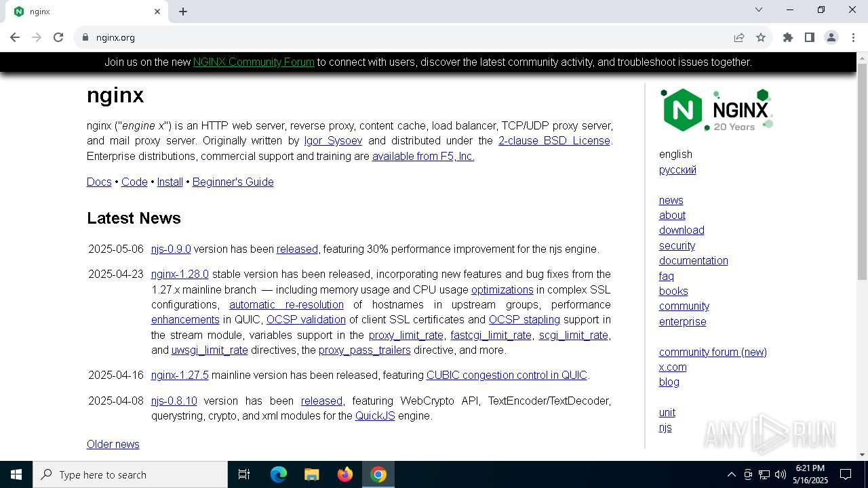Open the Docs link
This screenshot has width=868, height=488.
click(x=99, y=182)
